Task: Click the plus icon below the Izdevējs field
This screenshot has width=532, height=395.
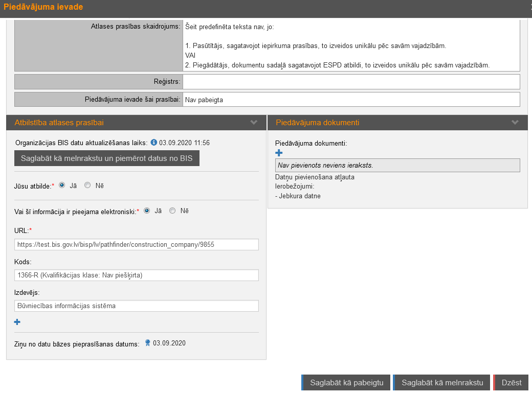Action: (17, 322)
